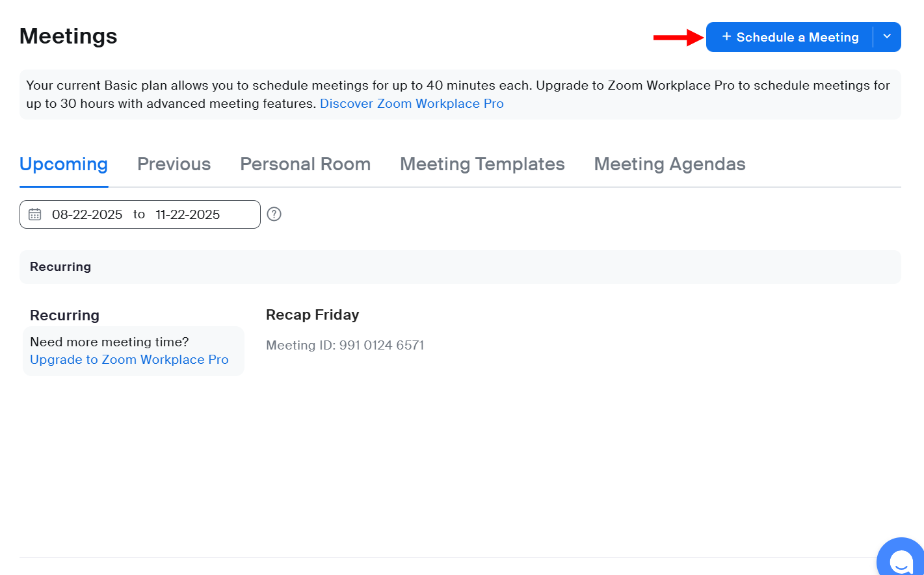
Task: Select the Upcoming tab
Action: pyautogui.click(x=63, y=164)
